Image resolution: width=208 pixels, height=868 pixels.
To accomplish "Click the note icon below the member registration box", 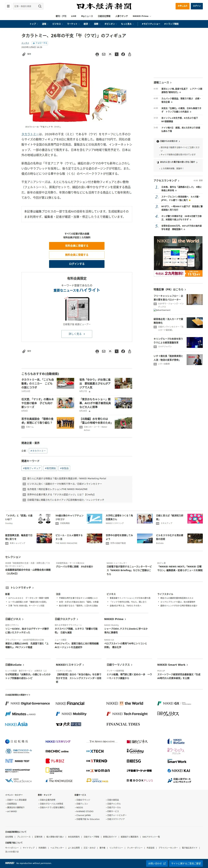I will (110, 351).
